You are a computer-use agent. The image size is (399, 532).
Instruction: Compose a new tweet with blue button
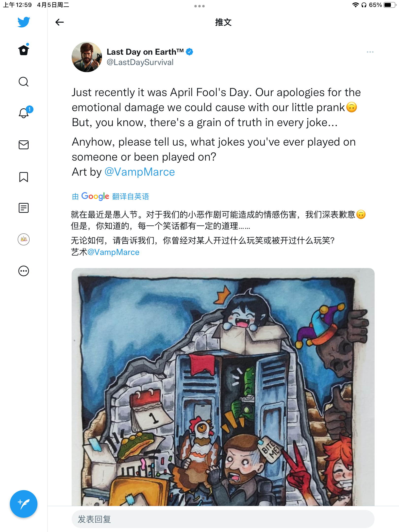point(24,504)
